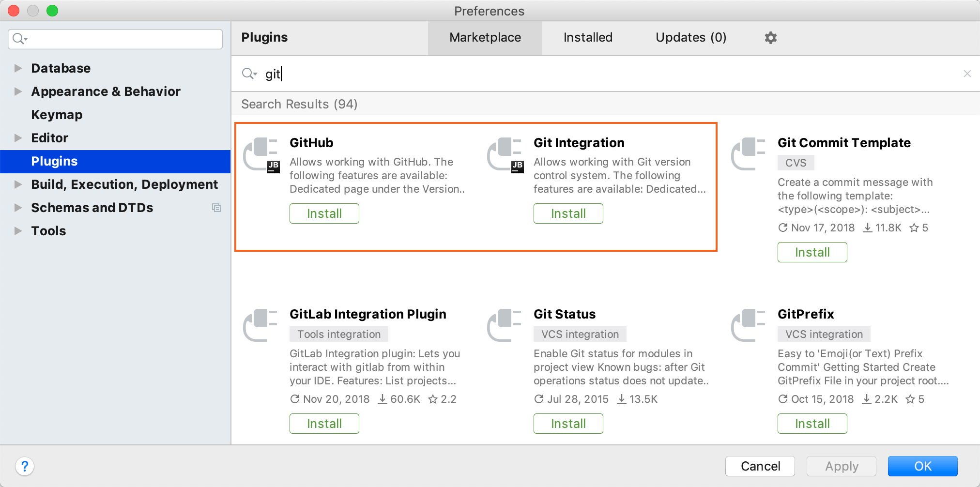Expand the Build, Execution, Deployment section
980x487 pixels.
click(18, 184)
